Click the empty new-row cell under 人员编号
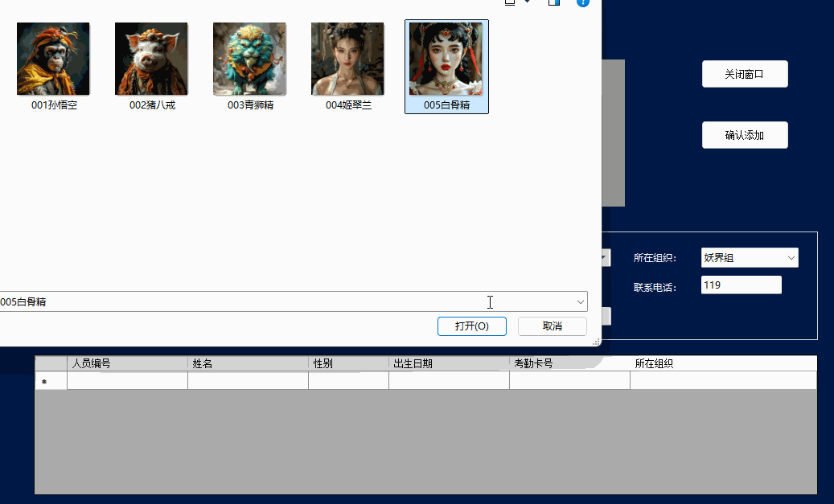The image size is (834, 504). pyautogui.click(x=127, y=381)
